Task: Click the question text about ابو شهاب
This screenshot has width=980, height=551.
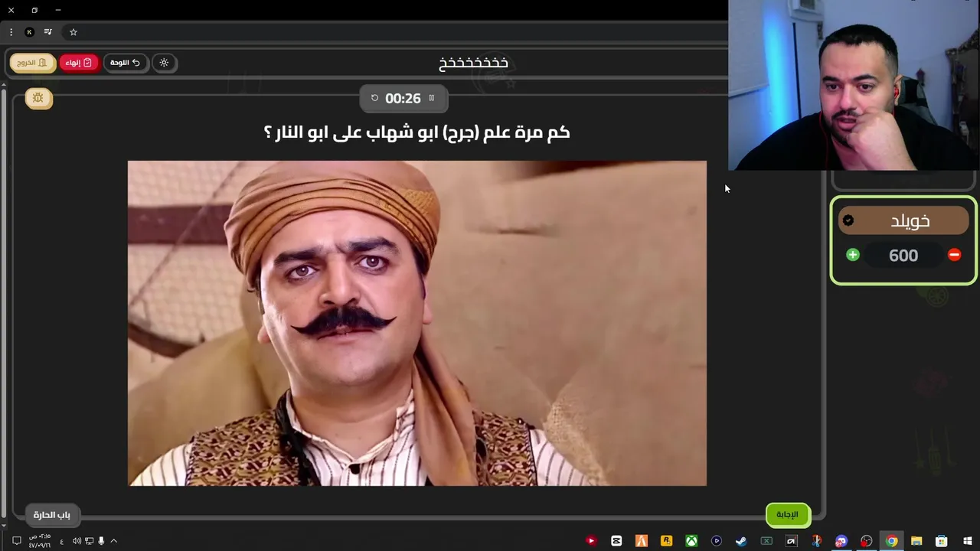Action: click(x=416, y=132)
